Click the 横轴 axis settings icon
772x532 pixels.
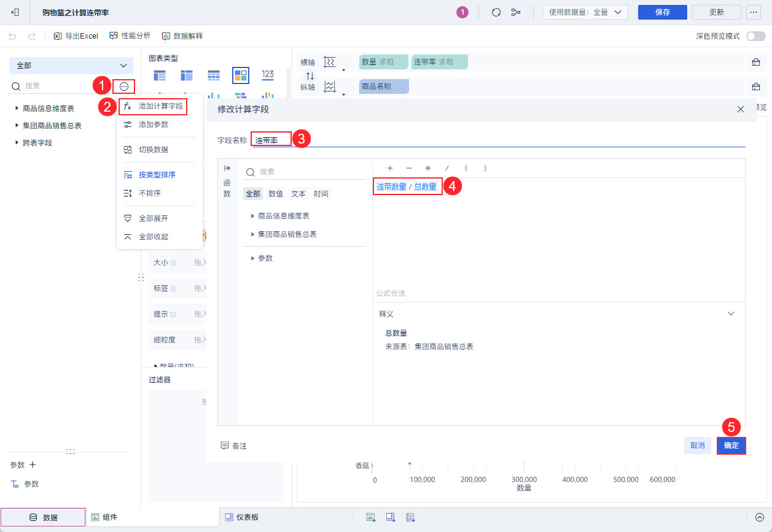[x=330, y=62]
